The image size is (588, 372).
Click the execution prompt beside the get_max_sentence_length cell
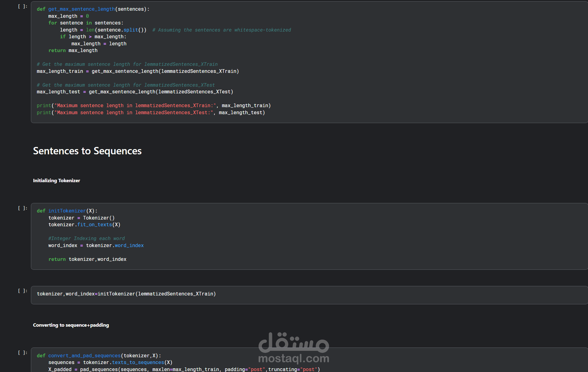pyautogui.click(x=23, y=6)
